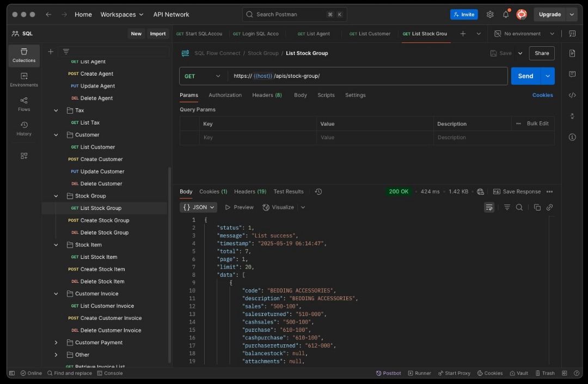Screen dimensions: 588x384
Task: Open the Environments sidebar panel
Action: (24, 79)
